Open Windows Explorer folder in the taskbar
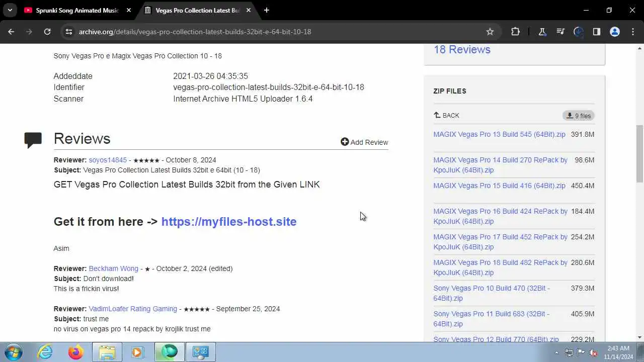The width and height of the screenshot is (644, 362). pyautogui.click(x=107, y=352)
